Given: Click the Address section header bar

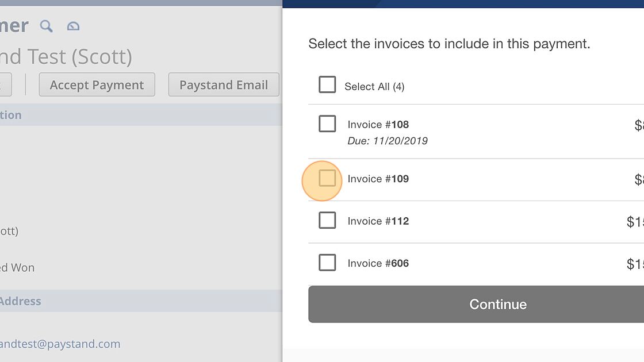Looking at the screenshot, I should point(141,301).
